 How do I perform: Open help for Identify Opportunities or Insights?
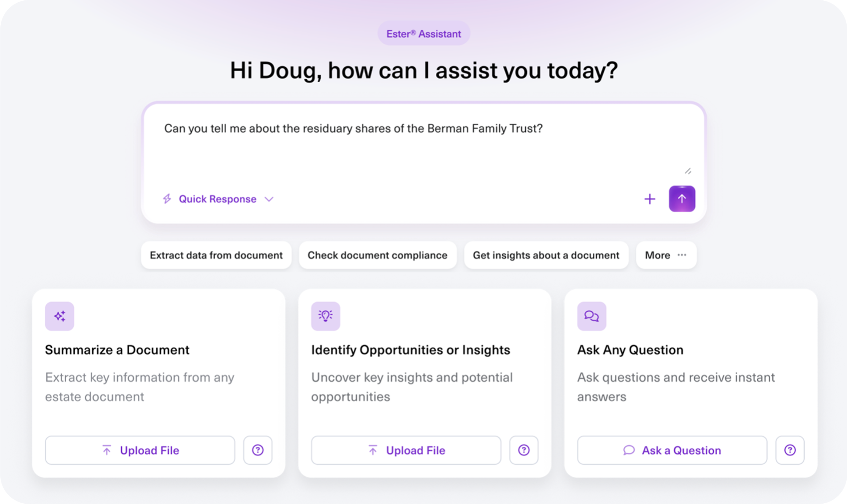(524, 450)
